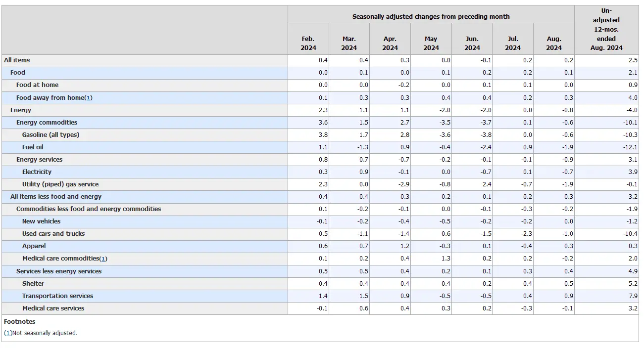Image resolution: width=644 pixels, height=348 pixels.
Task: Select the Utility (piped) gas service label
Action: click(x=60, y=184)
